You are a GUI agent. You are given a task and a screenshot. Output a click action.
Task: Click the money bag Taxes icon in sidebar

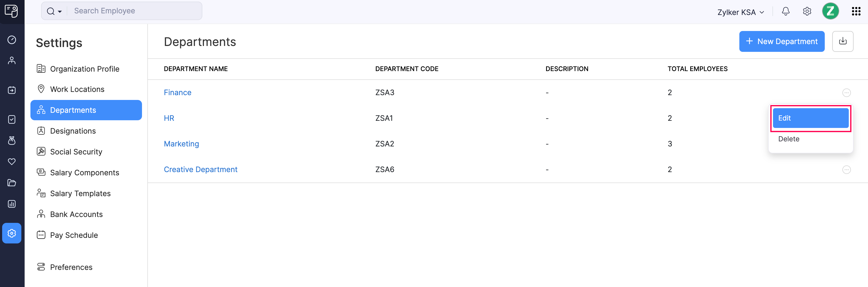tap(12, 141)
